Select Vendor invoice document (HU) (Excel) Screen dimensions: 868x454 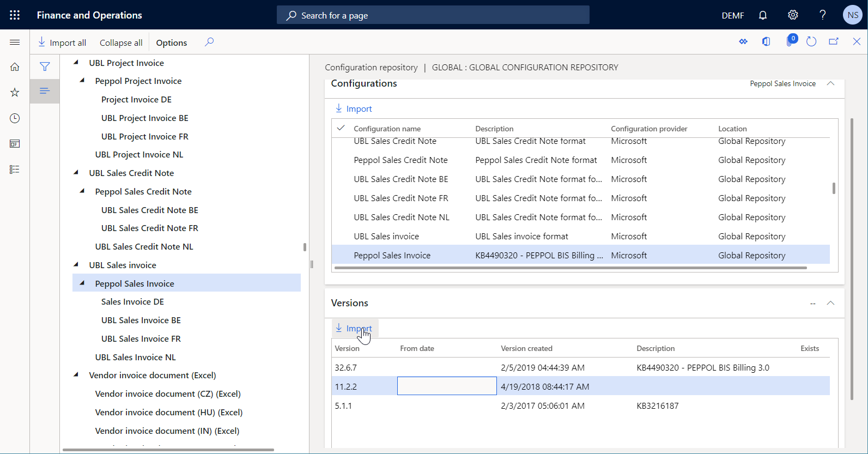click(169, 412)
